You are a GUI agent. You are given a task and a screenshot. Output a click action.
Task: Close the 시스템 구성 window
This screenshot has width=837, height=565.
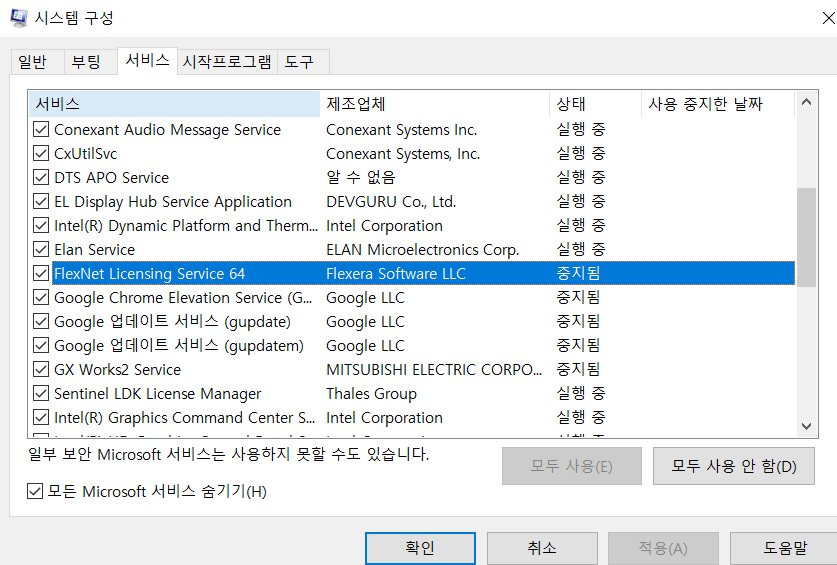click(828, 18)
